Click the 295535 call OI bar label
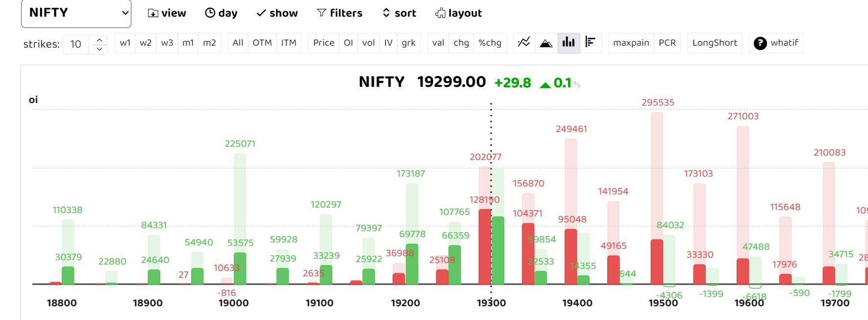Viewport: 868px width, 320px height. point(658,103)
